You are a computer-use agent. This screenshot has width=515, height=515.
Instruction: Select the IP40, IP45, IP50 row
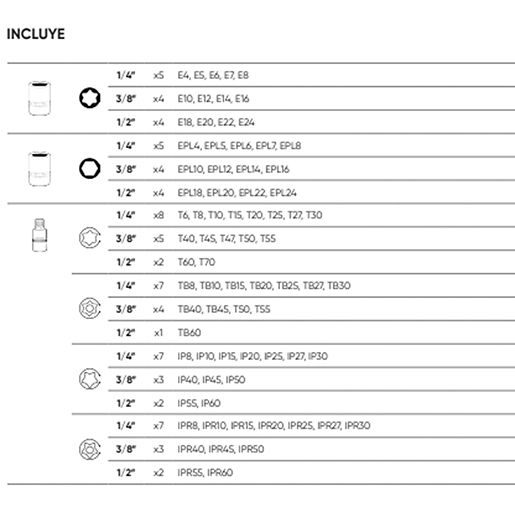pos(311,380)
